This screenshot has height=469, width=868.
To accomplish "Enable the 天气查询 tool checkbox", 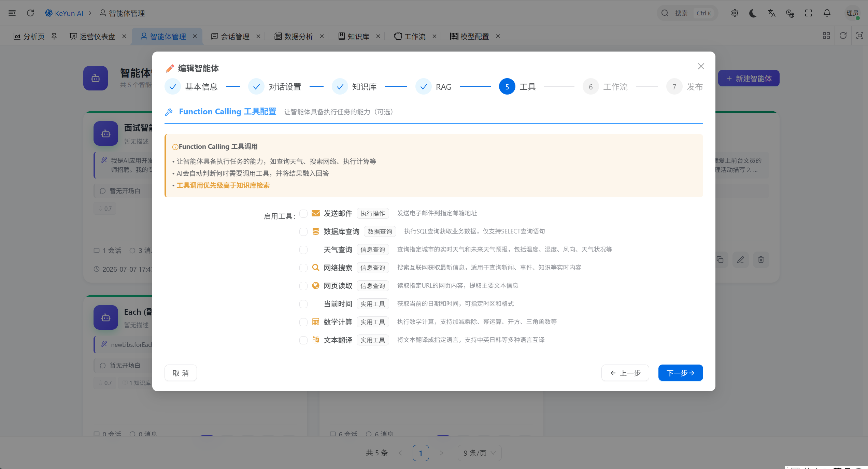I will coord(303,250).
